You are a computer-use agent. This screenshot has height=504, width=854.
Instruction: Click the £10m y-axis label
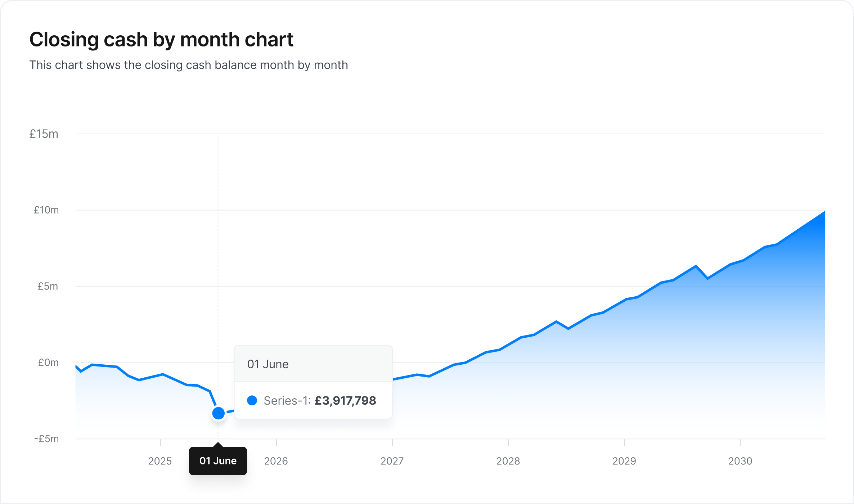point(46,210)
